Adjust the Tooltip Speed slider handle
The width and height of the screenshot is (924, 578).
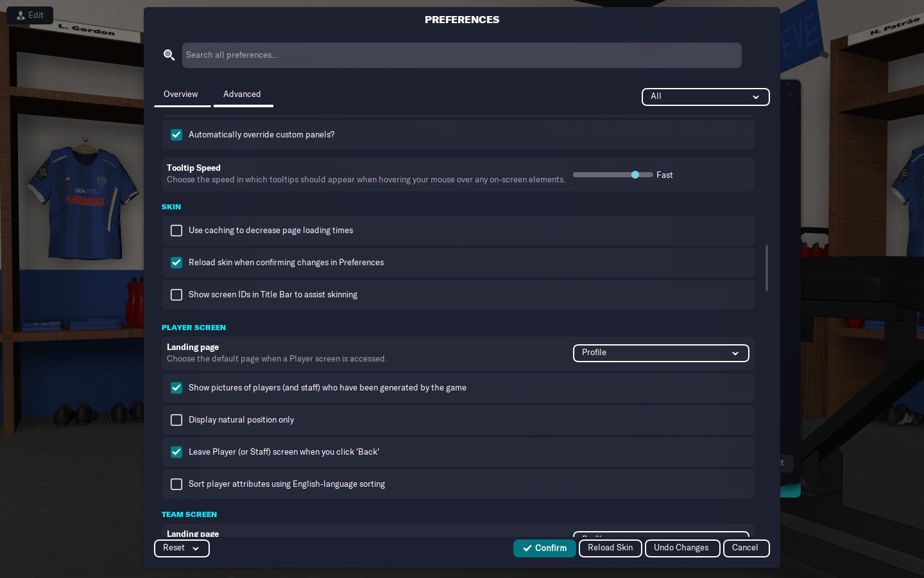(635, 175)
